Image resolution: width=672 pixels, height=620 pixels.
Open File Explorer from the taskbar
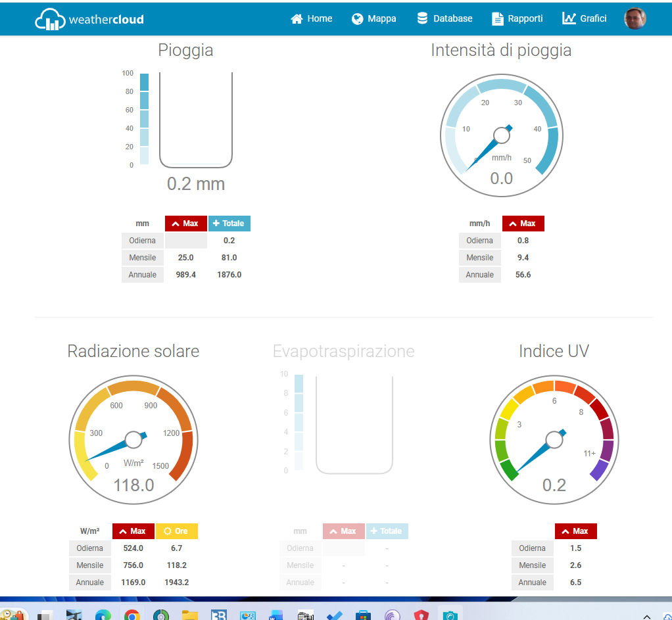coord(190,615)
